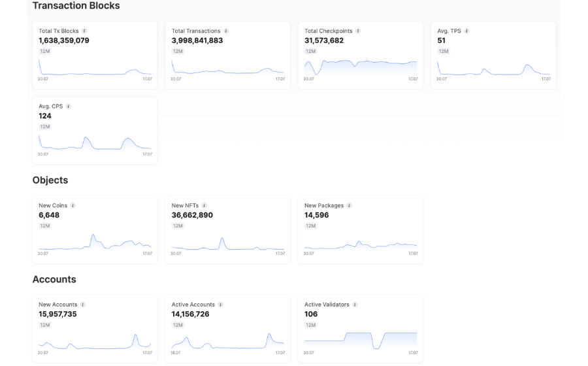The height and width of the screenshot is (366, 588).
Task: Open the Total Transactions sparkline chart
Action: 227,67
